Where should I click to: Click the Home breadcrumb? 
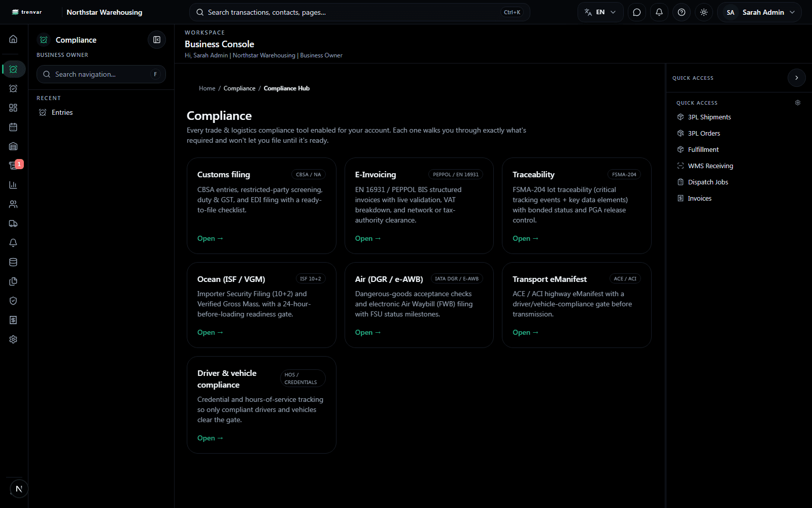tap(207, 88)
